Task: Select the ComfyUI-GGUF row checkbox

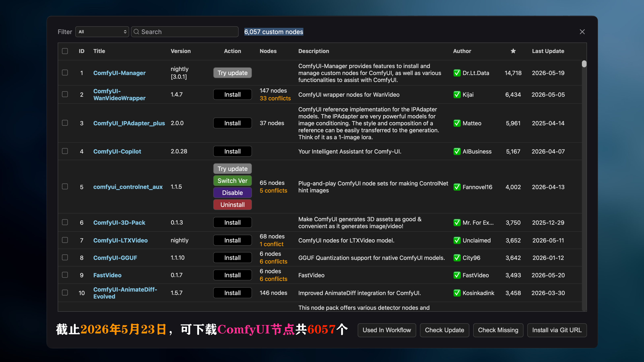Action: click(x=65, y=258)
